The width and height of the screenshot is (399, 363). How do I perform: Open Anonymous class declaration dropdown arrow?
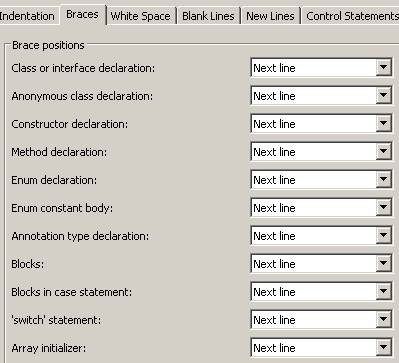click(383, 96)
